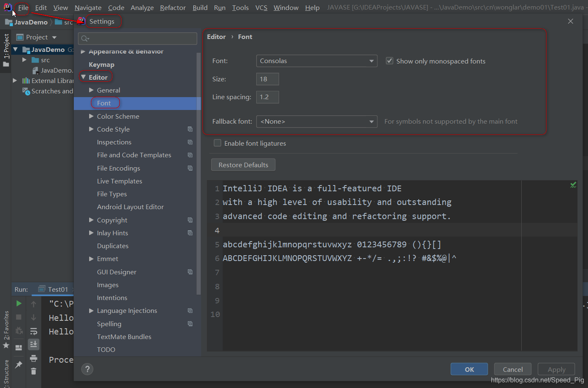Click project-level icon beside Inlay Hints
Screen dimensions: 588x388
pos(190,233)
